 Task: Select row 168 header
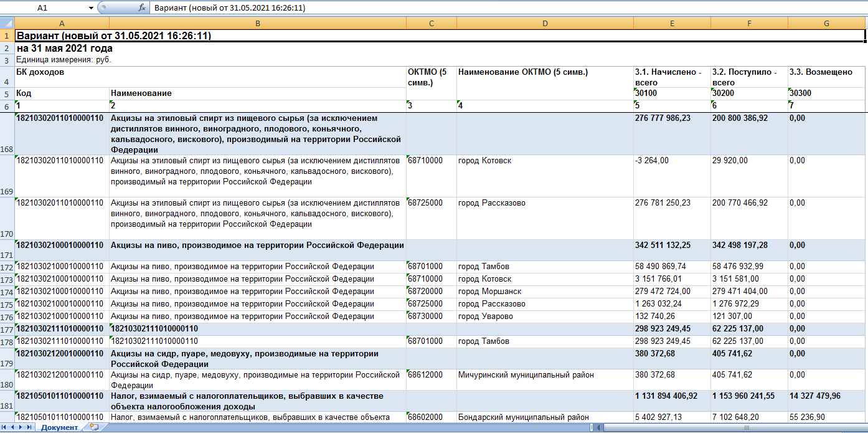pyautogui.click(x=7, y=134)
